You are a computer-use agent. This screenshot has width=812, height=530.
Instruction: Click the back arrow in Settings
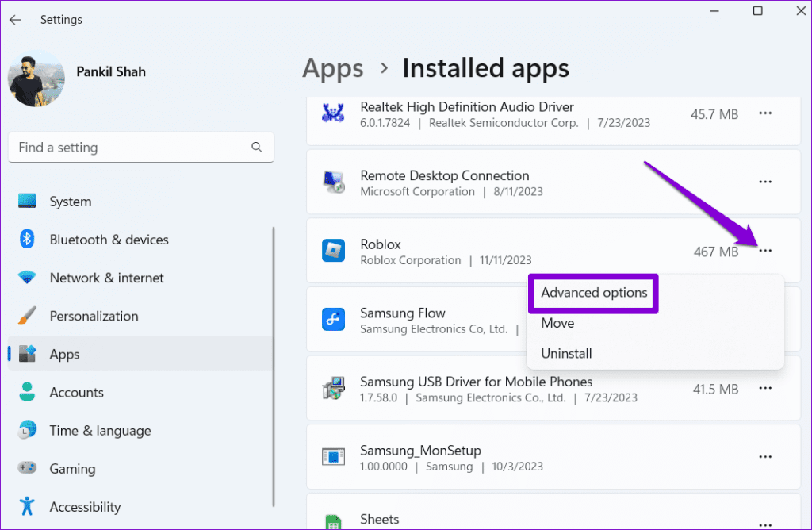point(15,19)
